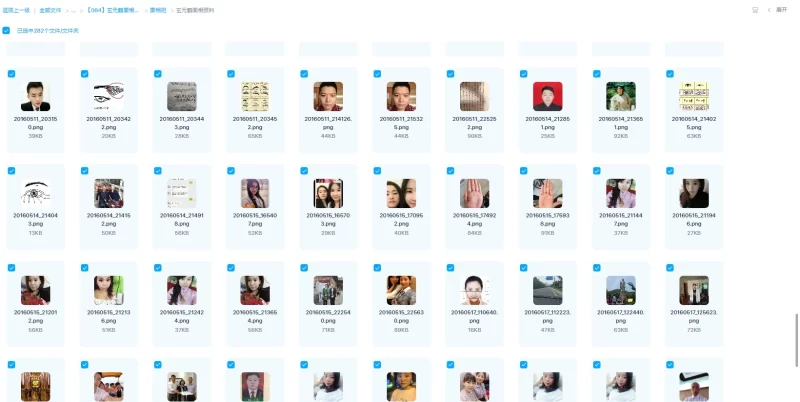The image size is (800, 402).
Task: Open single eye drawing 20160514_214043.png
Action: (35, 193)
